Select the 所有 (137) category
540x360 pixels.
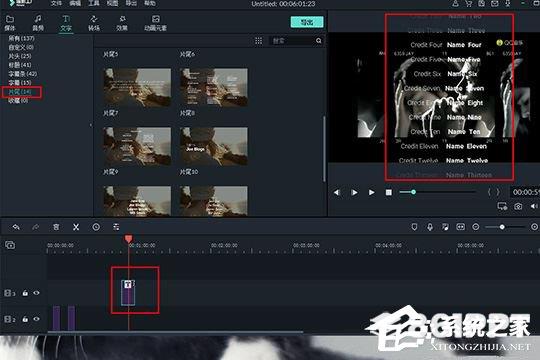pyautogui.click(x=21, y=38)
